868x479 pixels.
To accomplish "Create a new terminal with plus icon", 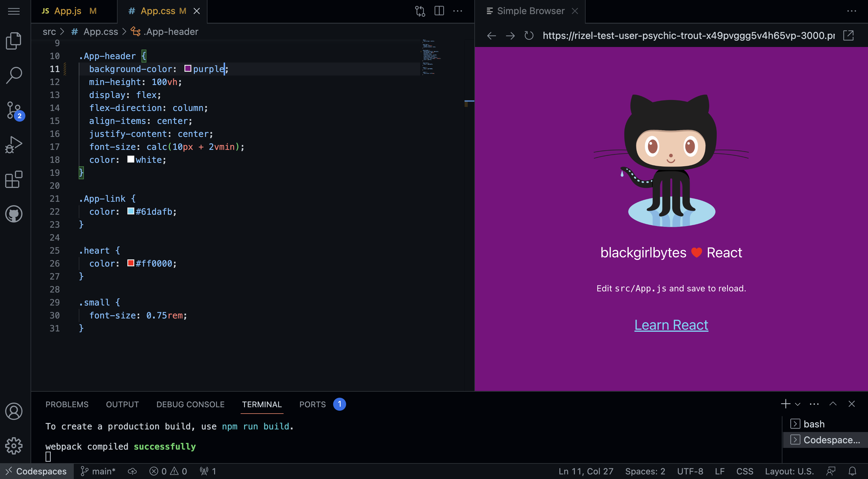I will click(786, 404).
